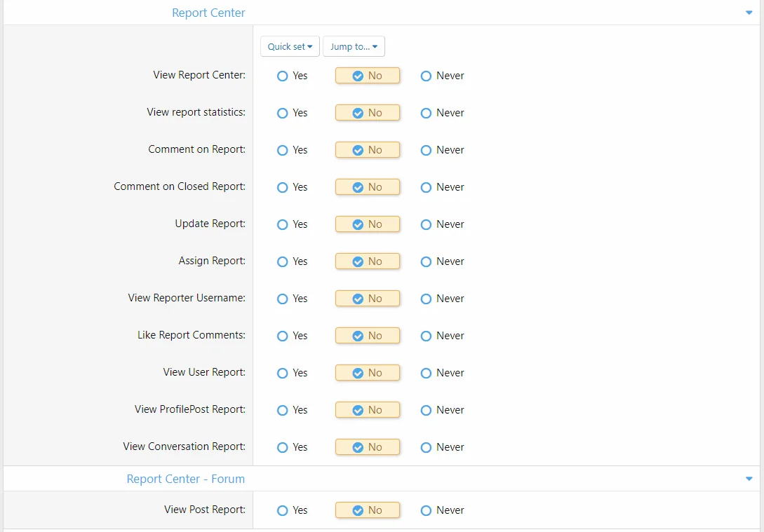
Task: Select Yes for Update Report
Action: tap(283, 224)
